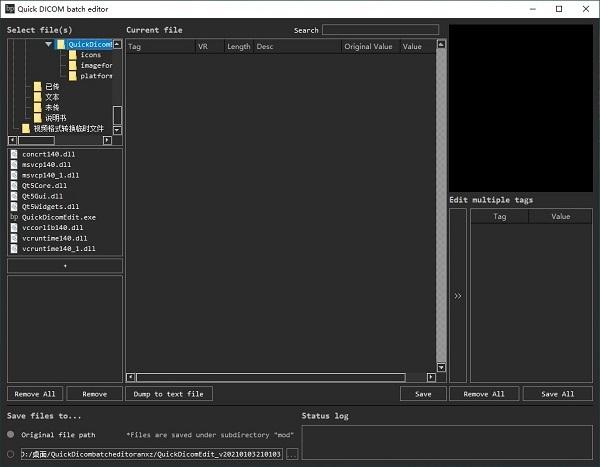Select the QuickDicomEdit.exe file icon
Screen dimensions: 600x467
click(14, 217)
